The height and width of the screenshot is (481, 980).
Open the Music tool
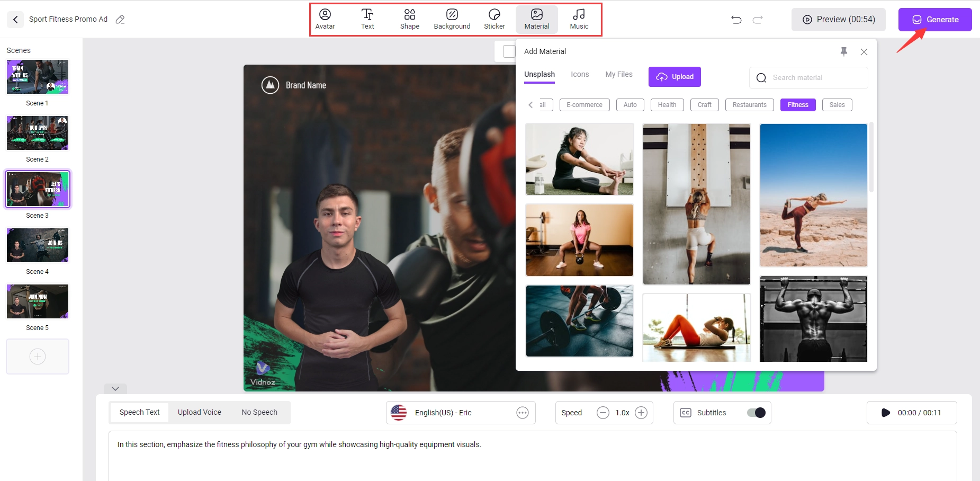[x=579, y=20]
